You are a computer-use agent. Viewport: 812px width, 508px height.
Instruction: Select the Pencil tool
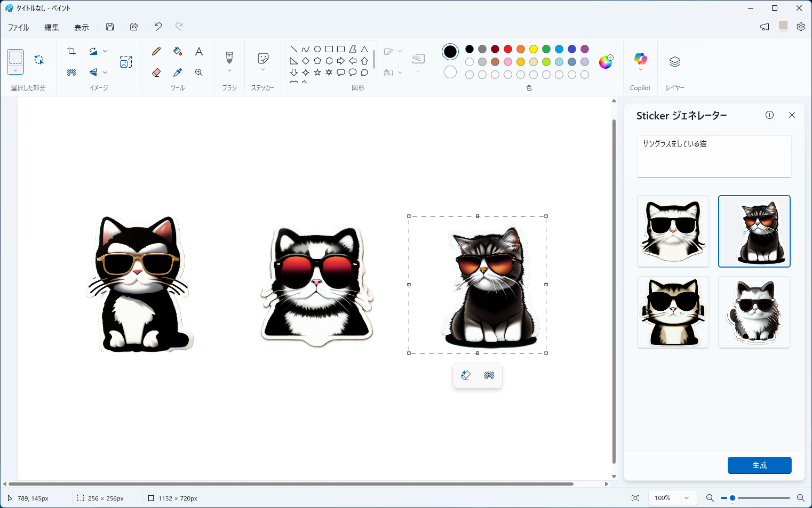coord(156,51)
